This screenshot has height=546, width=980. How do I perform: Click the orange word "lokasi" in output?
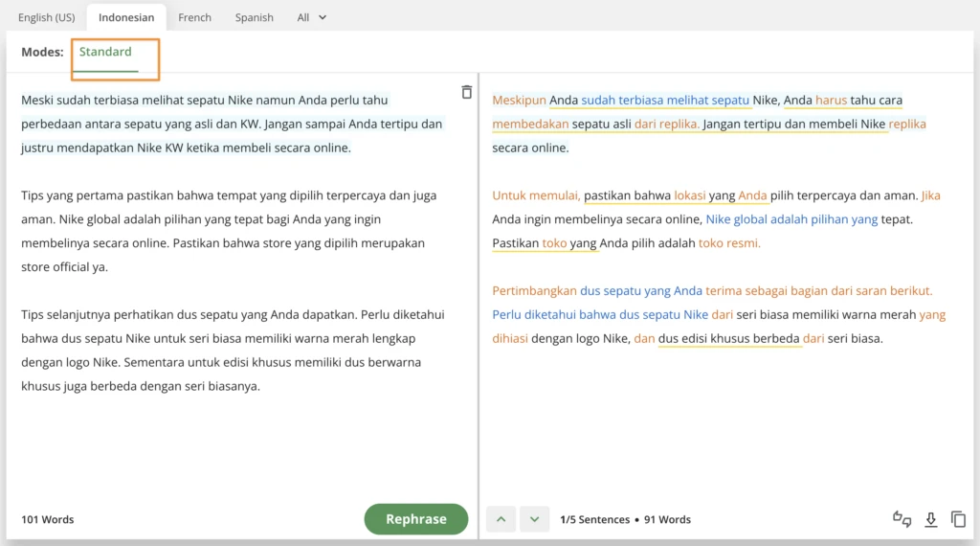(689, 195)
